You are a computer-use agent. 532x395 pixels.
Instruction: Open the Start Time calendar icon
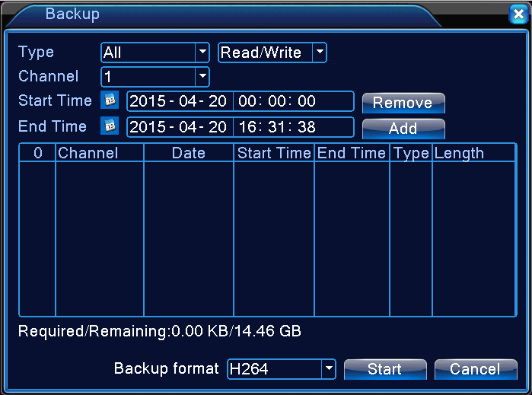point(109,100)
